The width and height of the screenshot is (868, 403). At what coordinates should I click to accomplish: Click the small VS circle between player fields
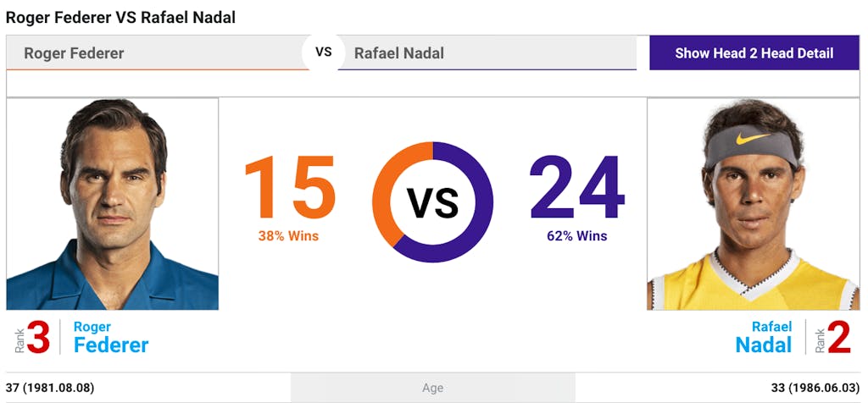[x=323, y=52]
